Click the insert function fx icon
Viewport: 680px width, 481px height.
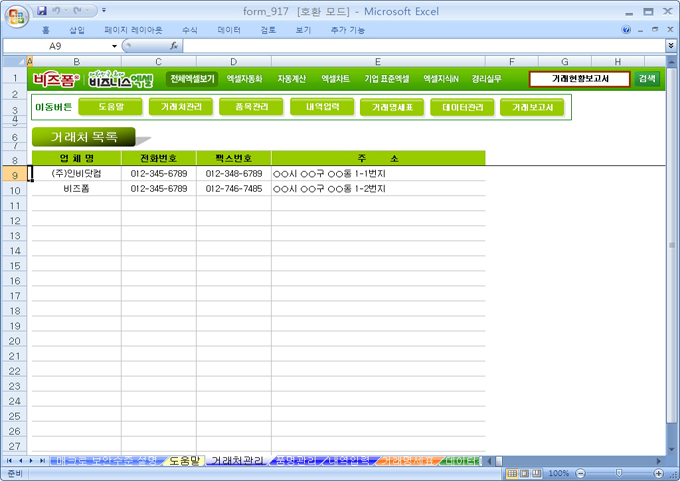coord(173,46)
